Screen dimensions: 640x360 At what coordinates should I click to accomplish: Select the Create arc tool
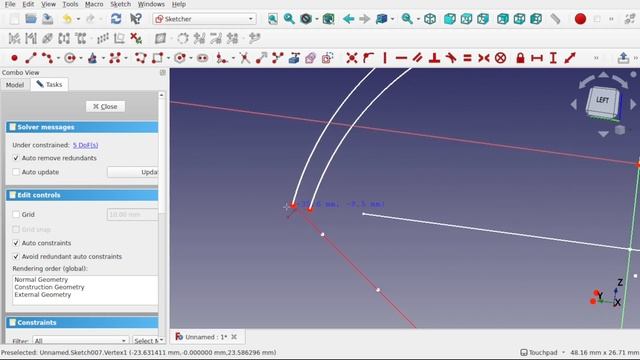(x=47, y=58)
